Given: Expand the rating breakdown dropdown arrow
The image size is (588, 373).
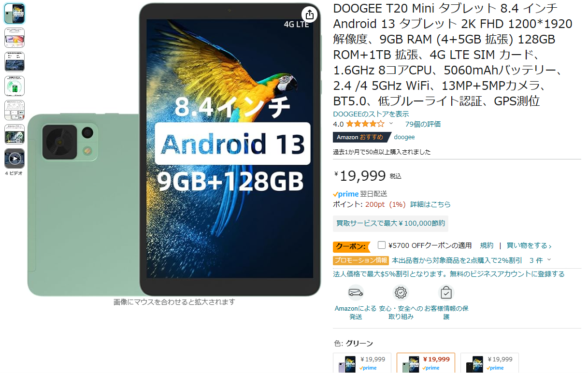Looking at the screenshot, I should pyautogui.click(x=391, y=124).
